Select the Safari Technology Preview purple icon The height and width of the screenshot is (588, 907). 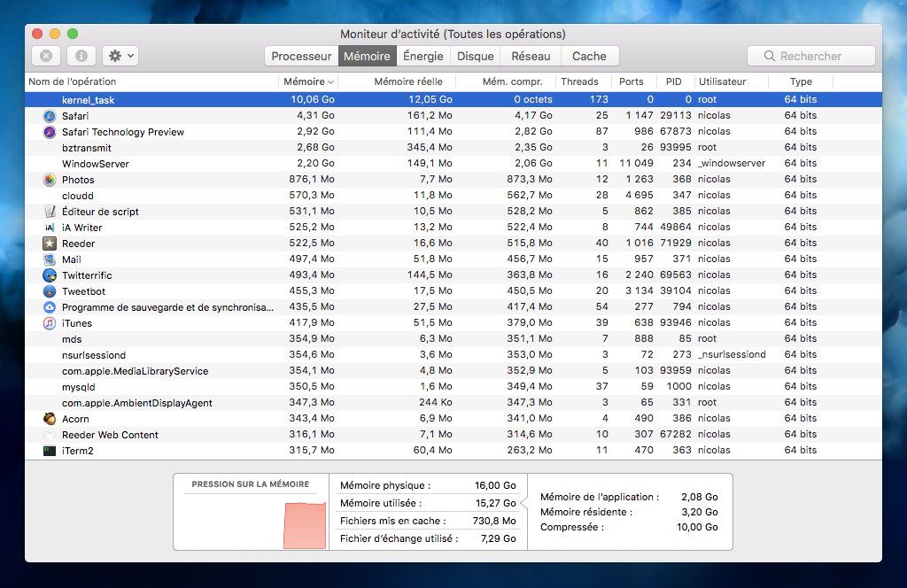(50, 132)
